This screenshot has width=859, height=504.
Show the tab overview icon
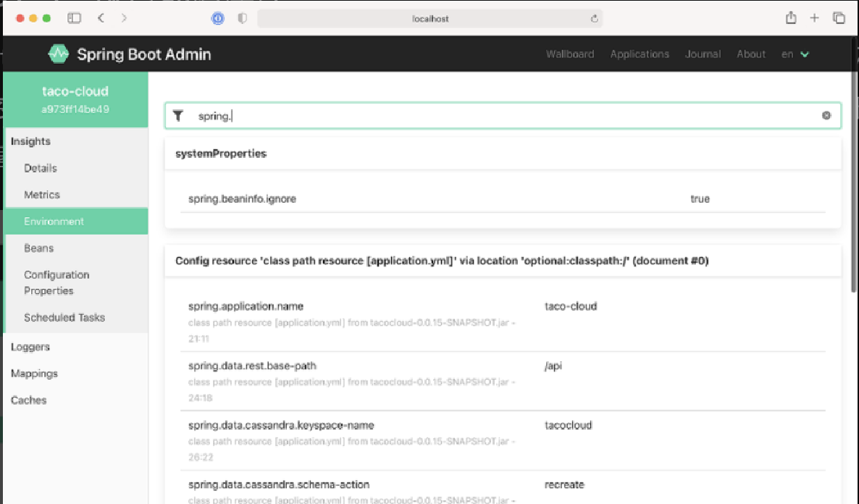coord(839,18)
